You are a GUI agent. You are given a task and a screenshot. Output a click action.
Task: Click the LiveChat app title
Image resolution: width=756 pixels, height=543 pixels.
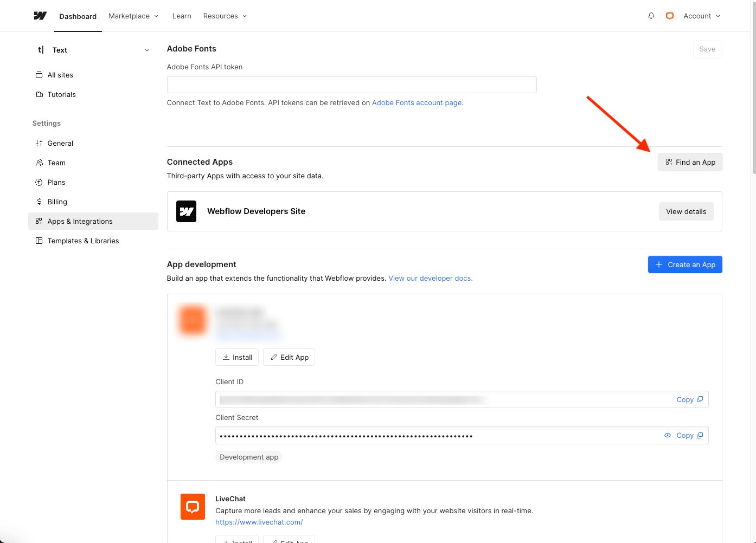pyautogui.click(x=230, y=499)
